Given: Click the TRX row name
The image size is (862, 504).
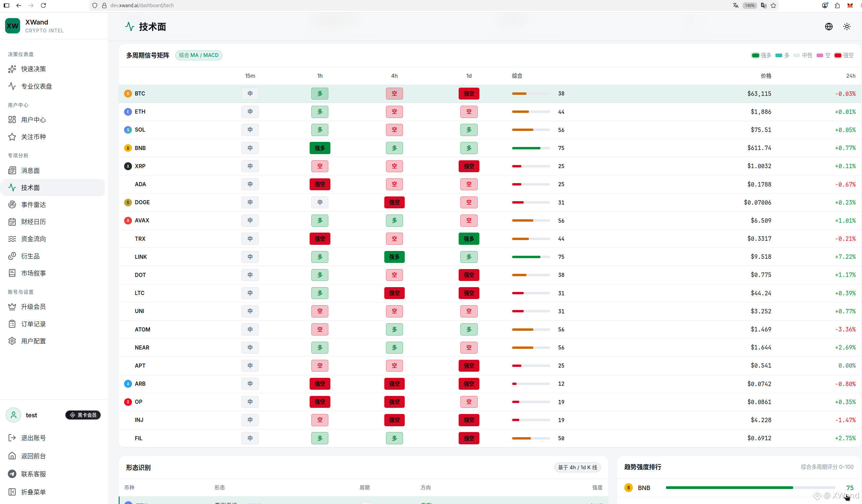Looking at the screenshot, I should tap(140, 239).
